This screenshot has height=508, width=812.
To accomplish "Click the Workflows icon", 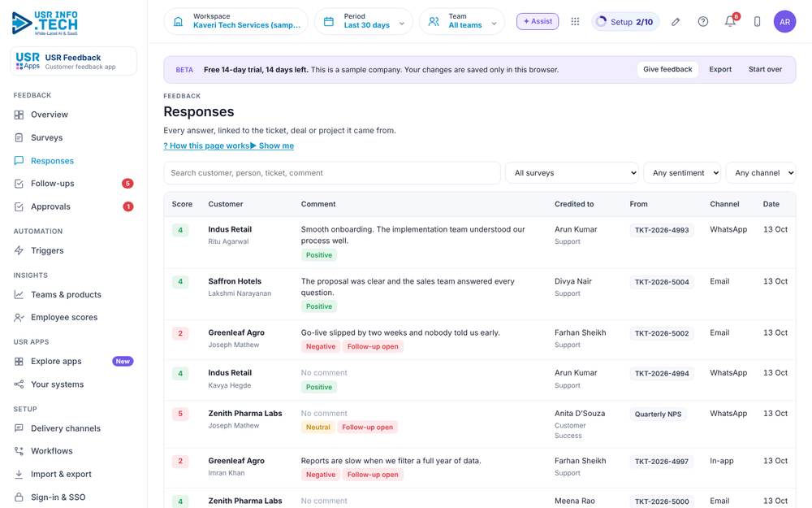I will point(19,451).
